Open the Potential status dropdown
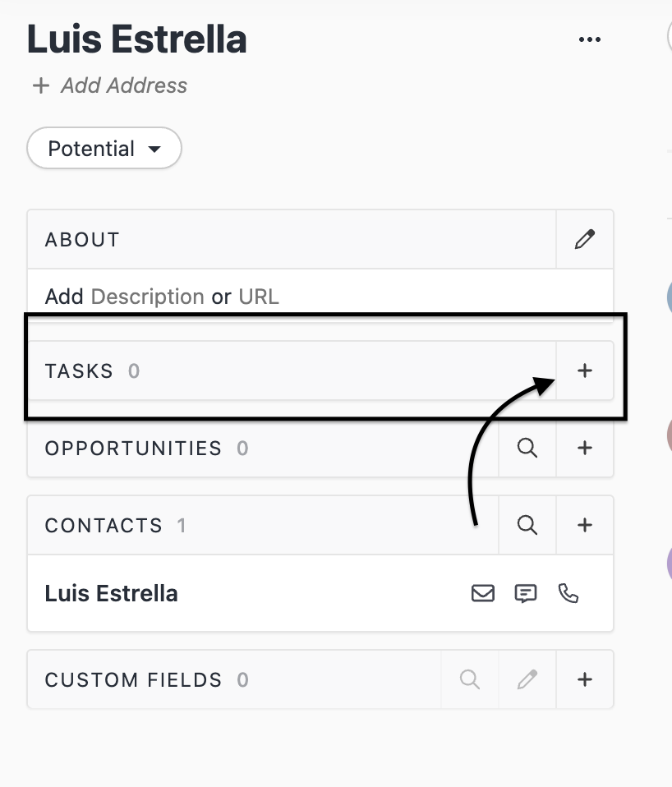Screen dimensions: 672x787 (x=104, y=149)
